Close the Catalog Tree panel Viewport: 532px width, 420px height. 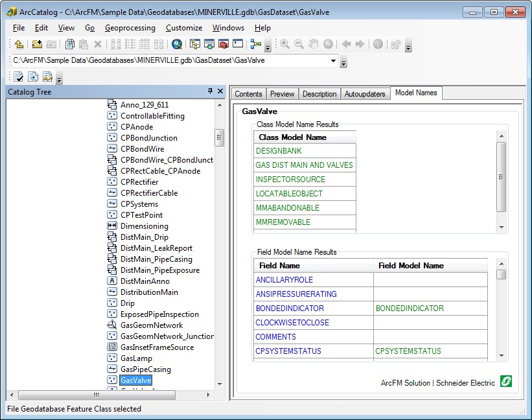pos(220,91)
